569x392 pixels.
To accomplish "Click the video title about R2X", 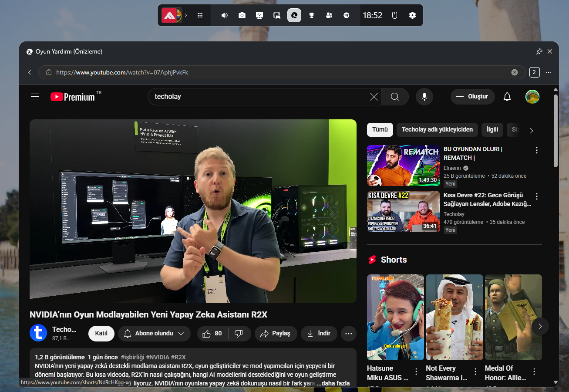I will [148, 314].
